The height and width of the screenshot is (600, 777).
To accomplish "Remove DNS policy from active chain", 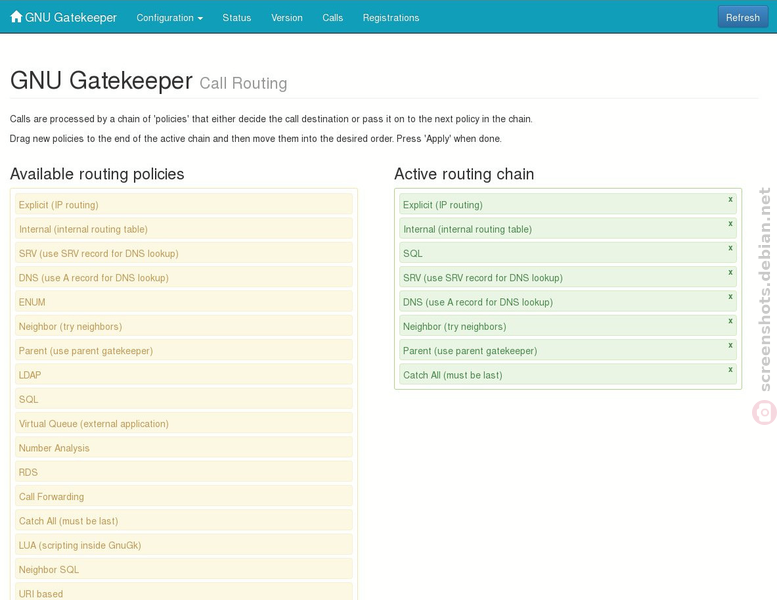I will pyautogui.click(x=730, y=296).
